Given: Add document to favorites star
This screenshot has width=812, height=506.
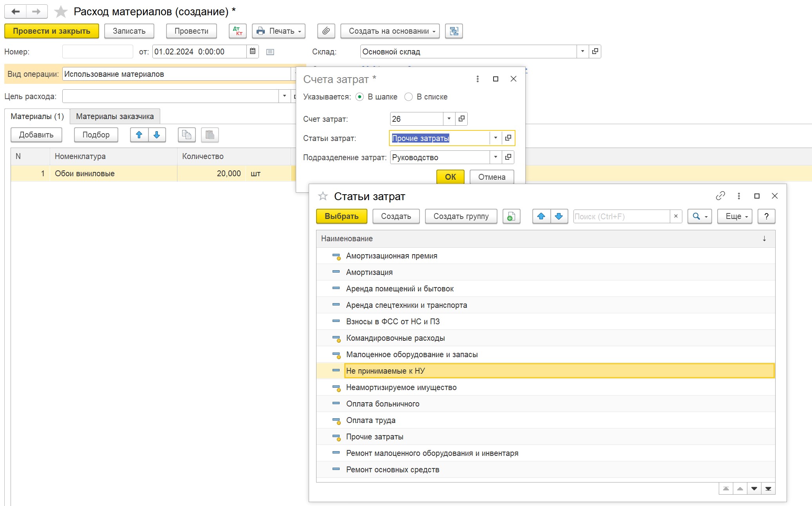Looking at the screenshot, I should [61, 12].
